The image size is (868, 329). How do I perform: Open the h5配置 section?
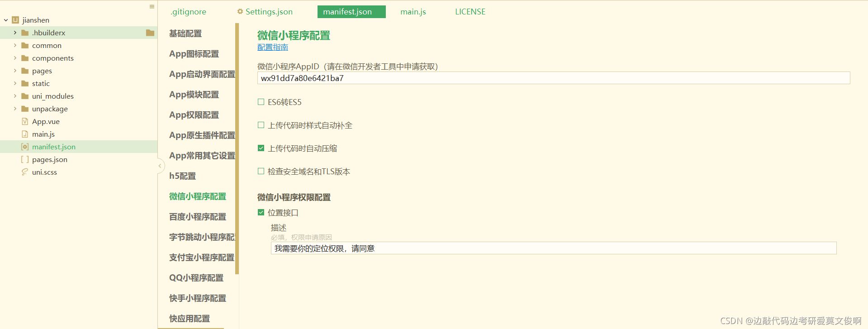click(183, 176)
